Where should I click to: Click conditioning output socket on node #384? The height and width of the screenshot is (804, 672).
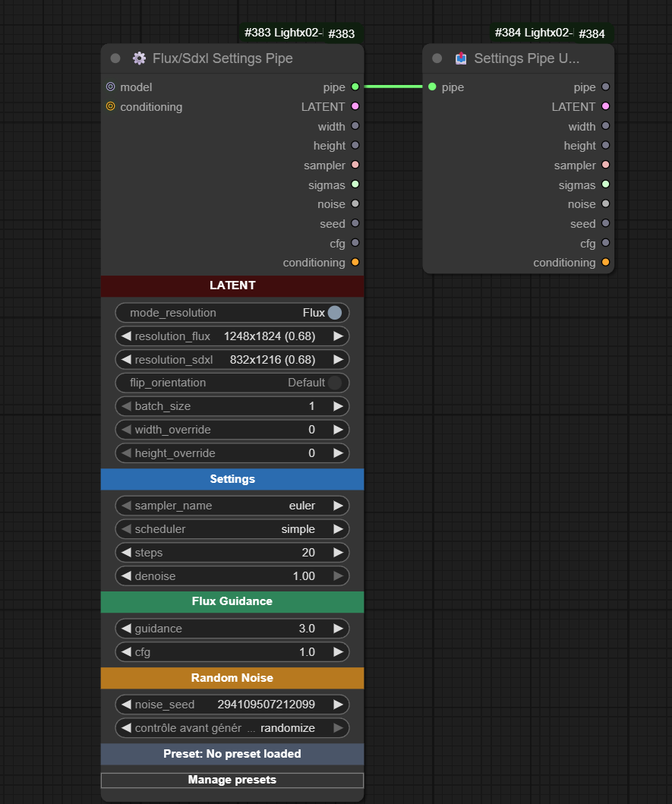click(x=605, y=262)
